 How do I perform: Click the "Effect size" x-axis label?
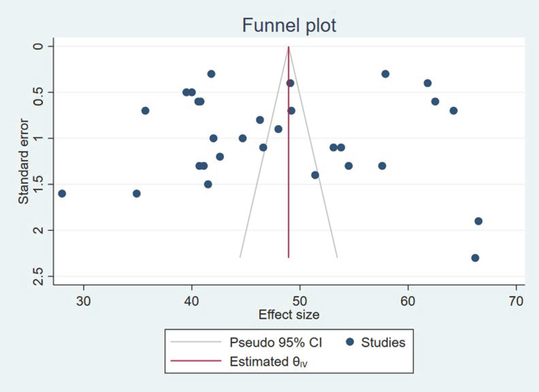[289, 314]
